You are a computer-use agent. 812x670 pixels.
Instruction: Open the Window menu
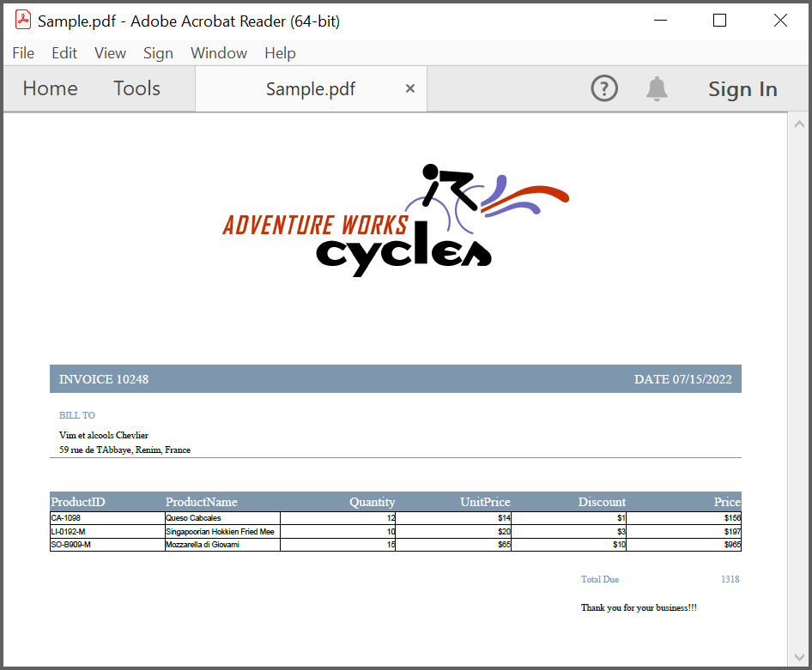(x=219, y=53)
